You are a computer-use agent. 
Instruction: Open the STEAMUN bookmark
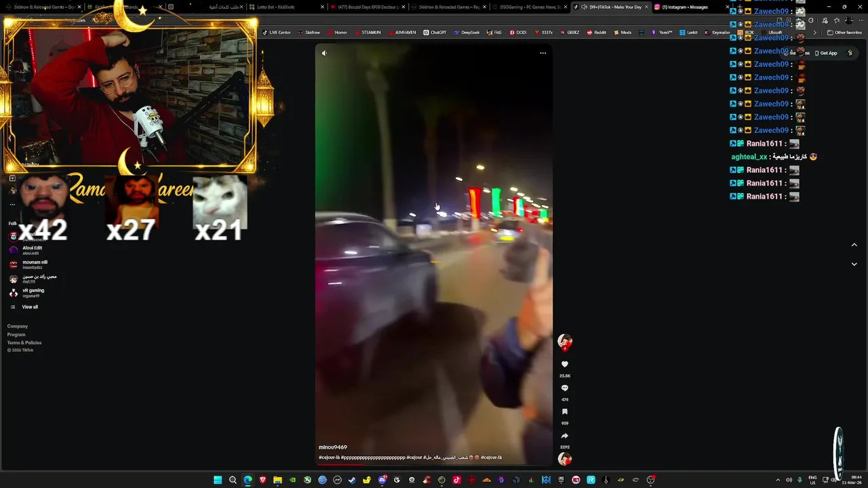click(x=368, y=33)
